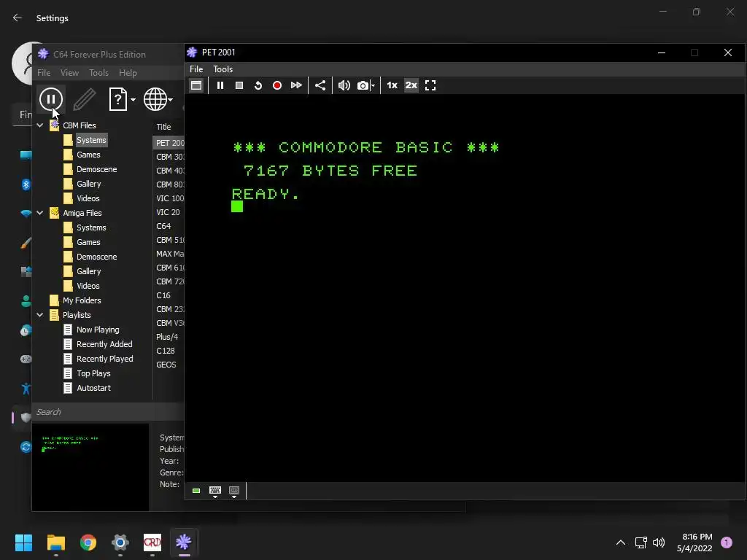
Task: Fast-forward the emulation
Action: 296,86
